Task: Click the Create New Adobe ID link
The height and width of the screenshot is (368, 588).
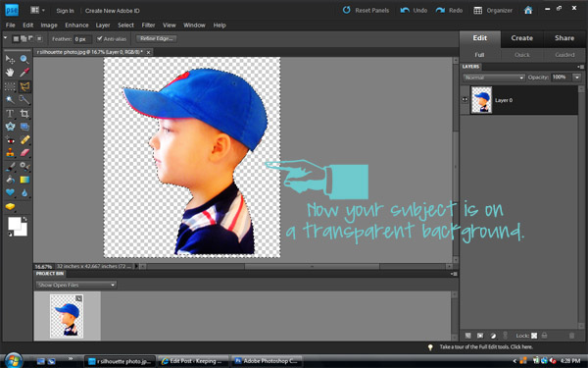Action: pos(112,11)
